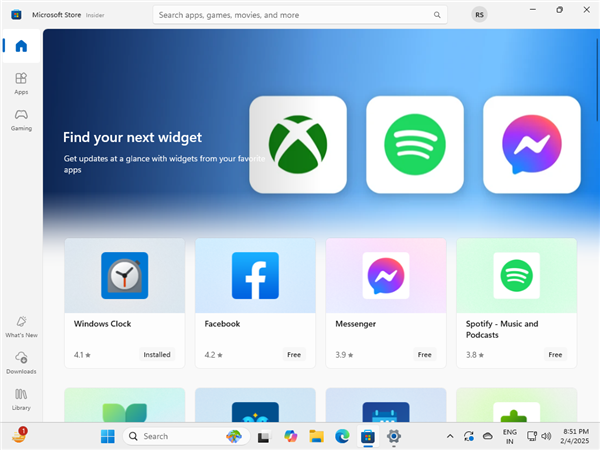Click Free button on Spotify card
Screen dimensions: 600x450
tap(555, 355)
